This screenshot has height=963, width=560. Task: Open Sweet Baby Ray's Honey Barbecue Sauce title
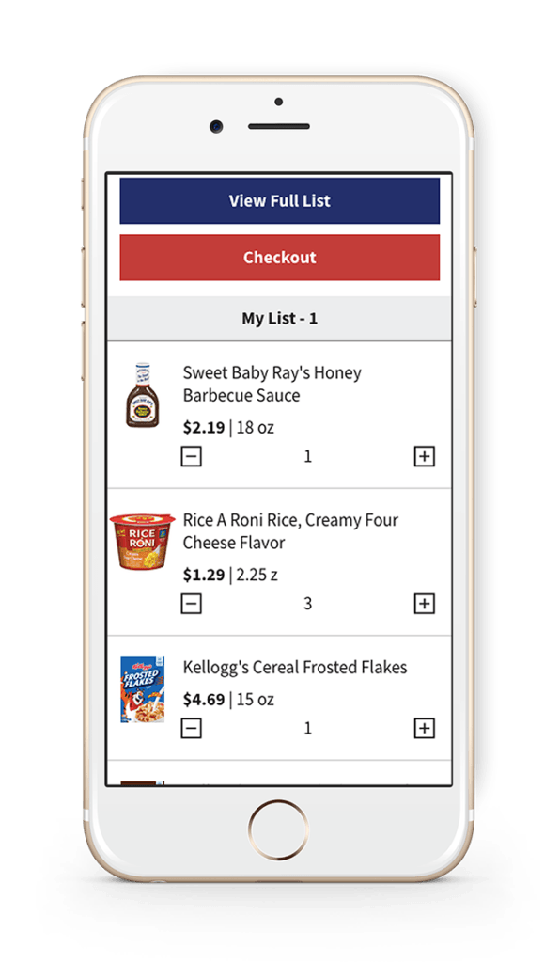(272, 384)
